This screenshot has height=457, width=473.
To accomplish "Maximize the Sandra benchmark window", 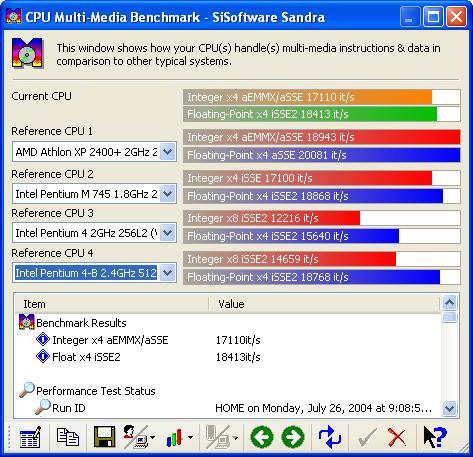I will [x=433, y=17].
